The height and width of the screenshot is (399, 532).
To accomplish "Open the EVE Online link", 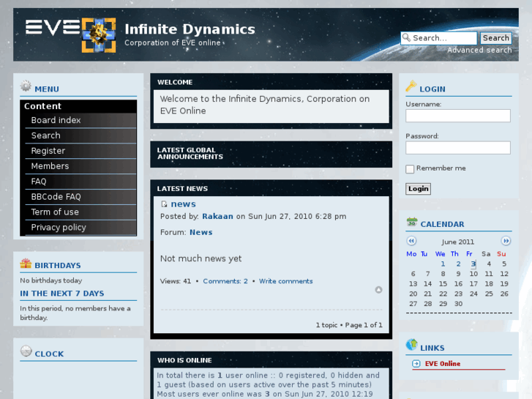I will click(x=443, y=364).
